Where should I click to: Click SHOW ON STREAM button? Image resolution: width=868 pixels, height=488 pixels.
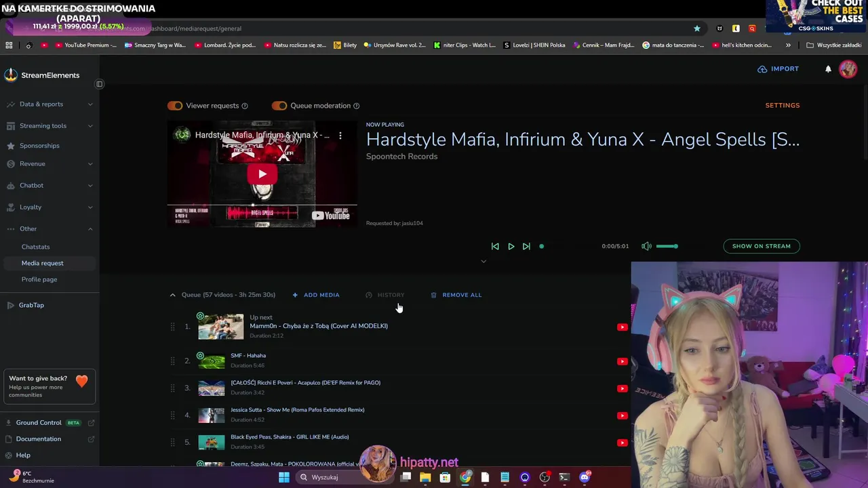click(x=762, y=246)
